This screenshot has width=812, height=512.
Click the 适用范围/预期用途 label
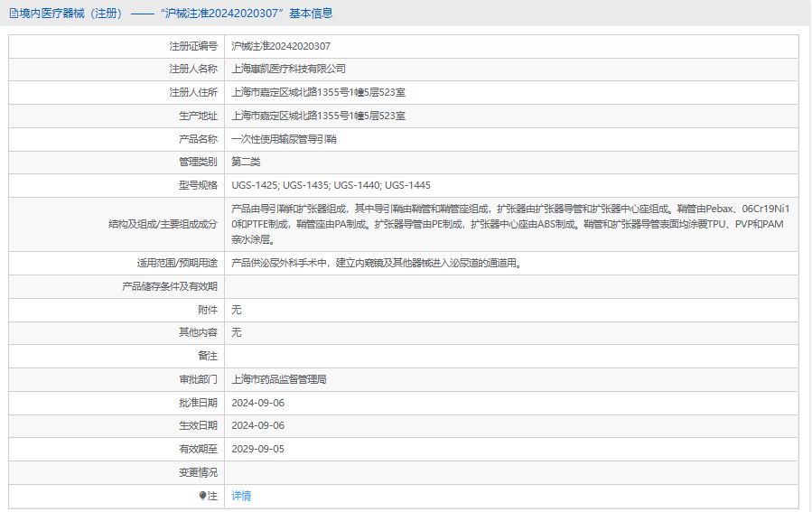coord(177,263)
